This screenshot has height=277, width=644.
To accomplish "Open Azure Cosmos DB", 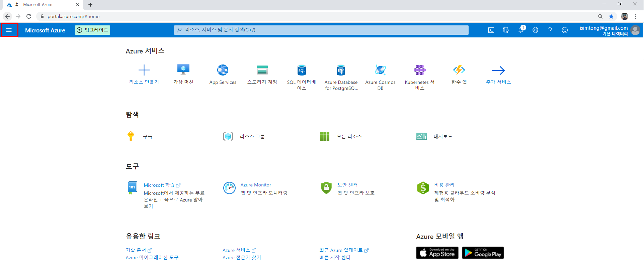I will pos(380,77).
